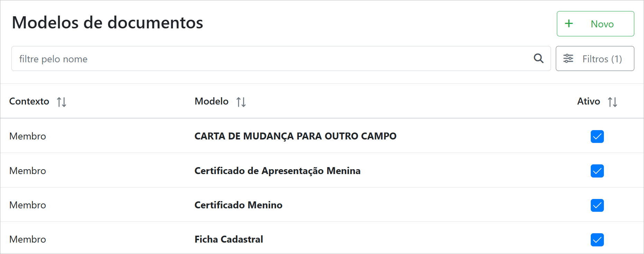Click the Modelo column header
Viewport: 644px width, 254px height.
[x=211, y=101]
